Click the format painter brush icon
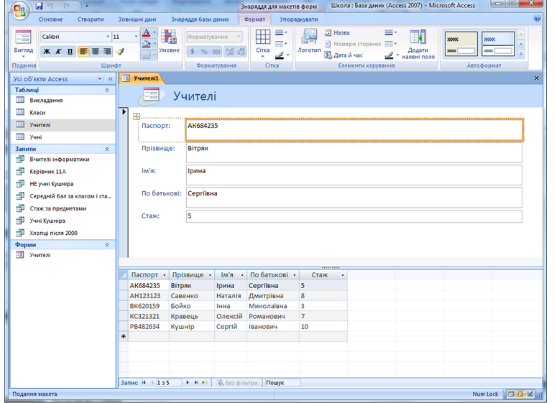 pos(120,52)
